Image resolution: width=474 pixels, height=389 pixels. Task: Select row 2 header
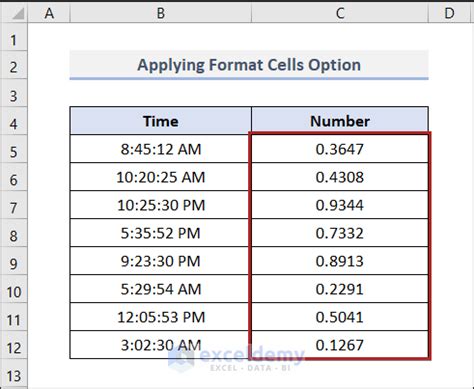tap(14, 65)
